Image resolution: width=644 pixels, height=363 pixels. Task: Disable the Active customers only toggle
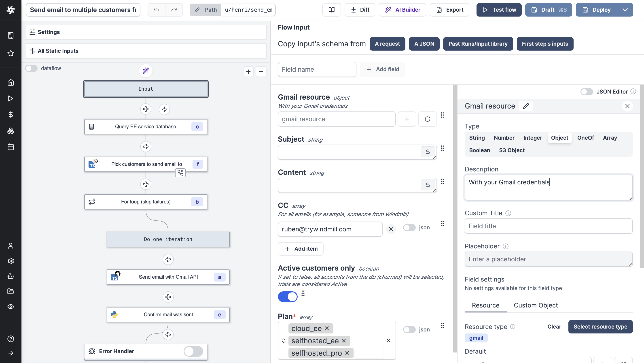click(288, 297)
